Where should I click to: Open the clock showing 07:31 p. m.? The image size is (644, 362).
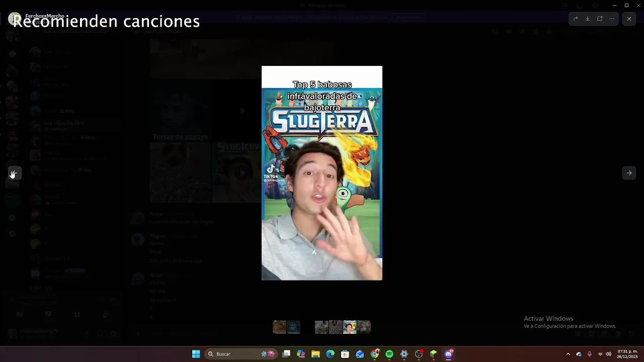pyautogui.click(x=627, y=354)
